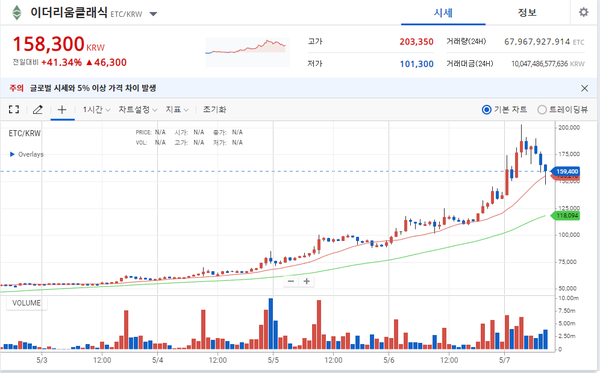Click the 100,000 price axis label
This screenshot has height=373, width=600.
tap(569, 235)
